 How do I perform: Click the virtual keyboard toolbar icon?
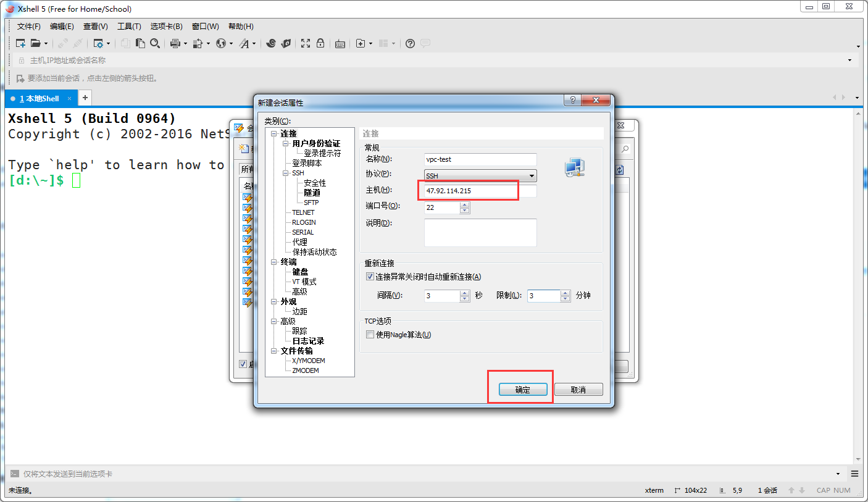340,43
